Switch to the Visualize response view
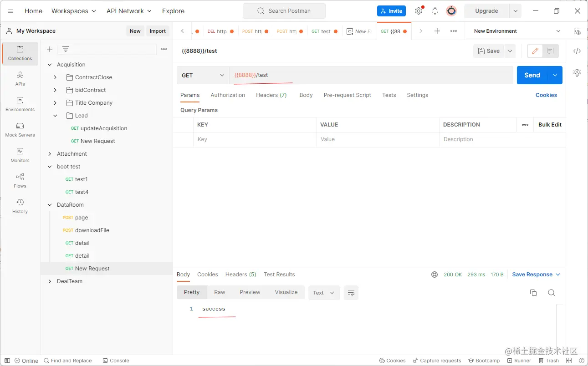The width and height of the screenshot is (588, 366). click(x=286, y=292)
